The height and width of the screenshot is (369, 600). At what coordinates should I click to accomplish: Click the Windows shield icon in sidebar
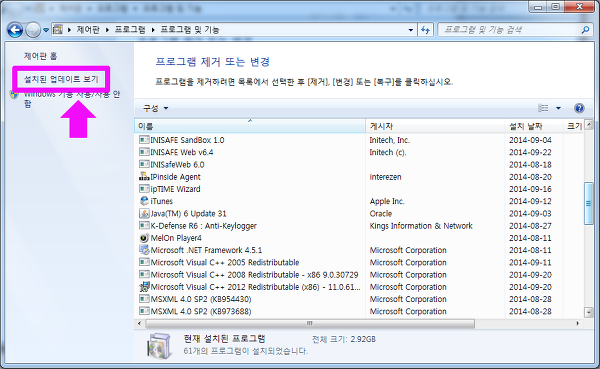tap(15, 94)
